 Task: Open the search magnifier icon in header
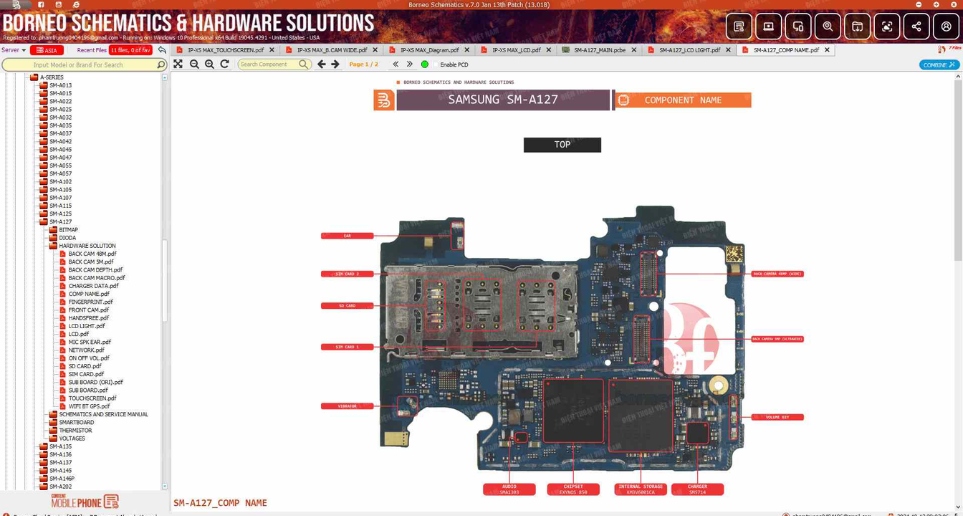point(828,26)
